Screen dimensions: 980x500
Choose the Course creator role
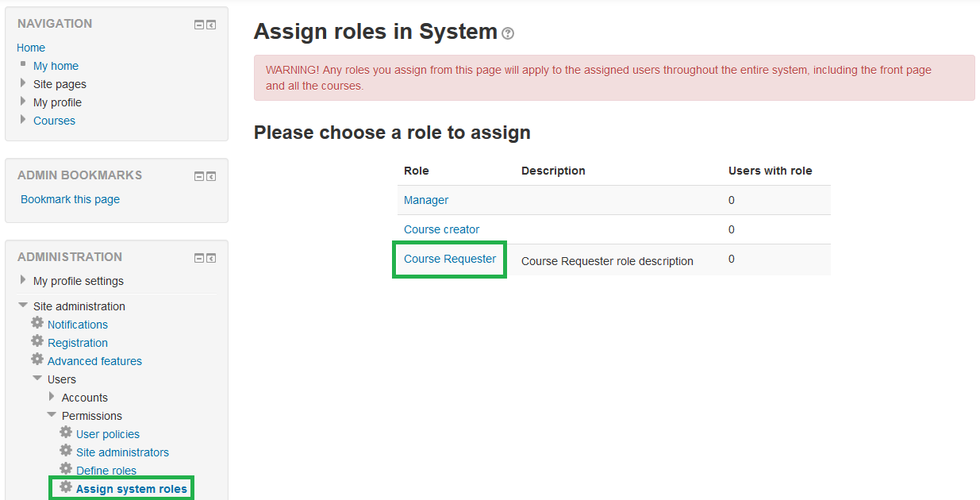point(441,229)
